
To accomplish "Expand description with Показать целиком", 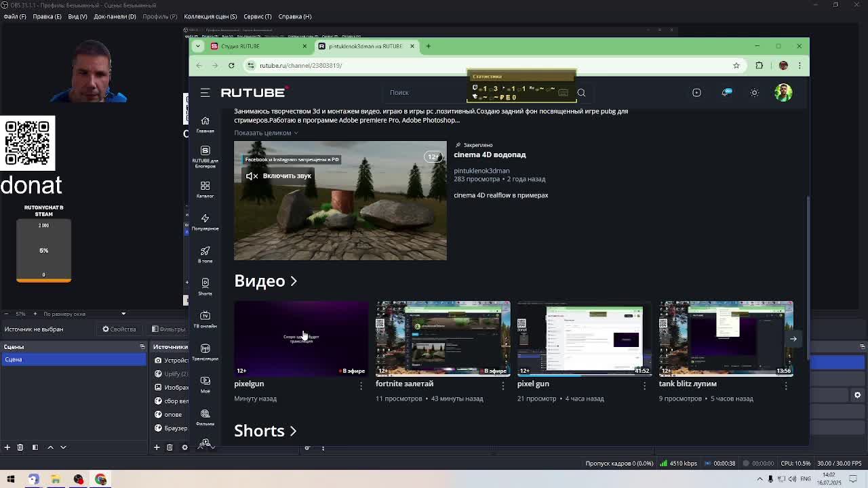I will [266, 133].
